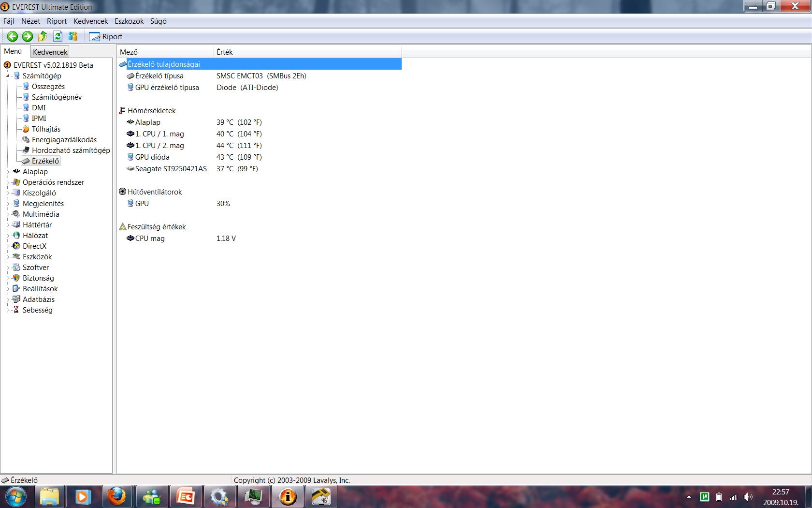Open the Eszközök menu
The height and width of the screenshot is (508, 812).
tap(129, 21)
